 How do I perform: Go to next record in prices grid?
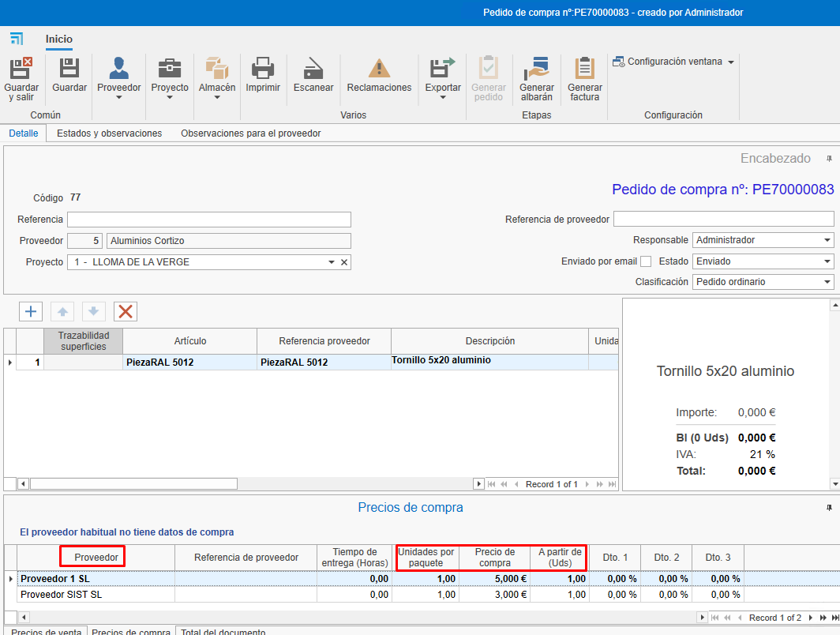click(x=811, y=618)
